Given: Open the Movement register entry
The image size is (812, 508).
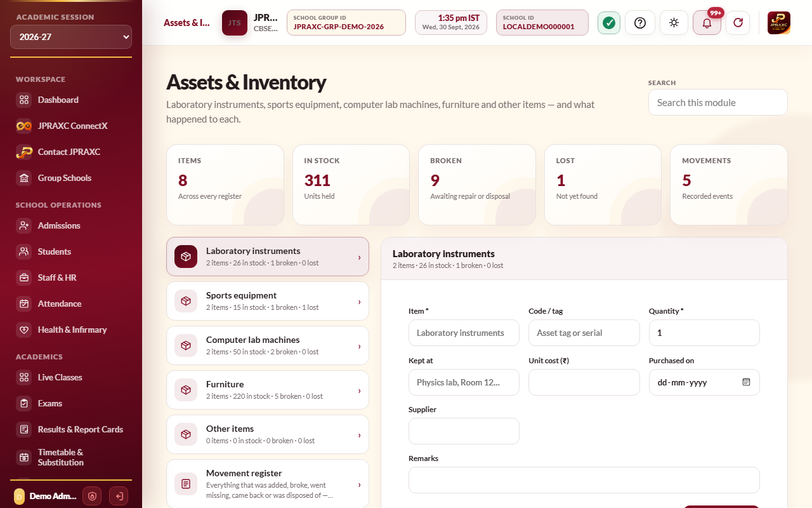Looking at the screenshot, I should [268, 484].
